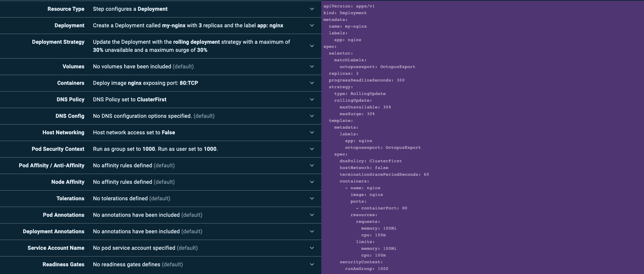The width and height of the screenshot is (644, 274).
Task: Click the Volumes section label
Action: coord(73,67)
